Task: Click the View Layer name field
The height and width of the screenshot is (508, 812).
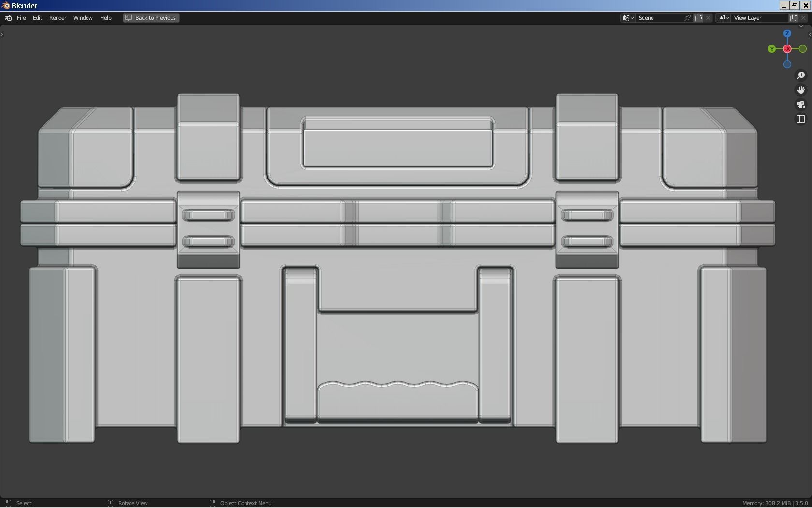Action: [759, 18]
